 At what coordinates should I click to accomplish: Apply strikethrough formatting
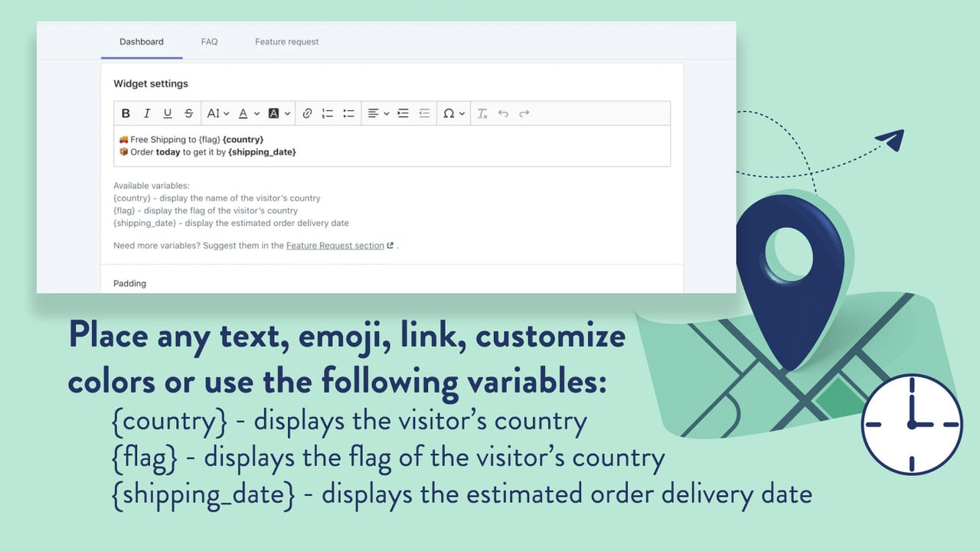[x=188, y=113]
